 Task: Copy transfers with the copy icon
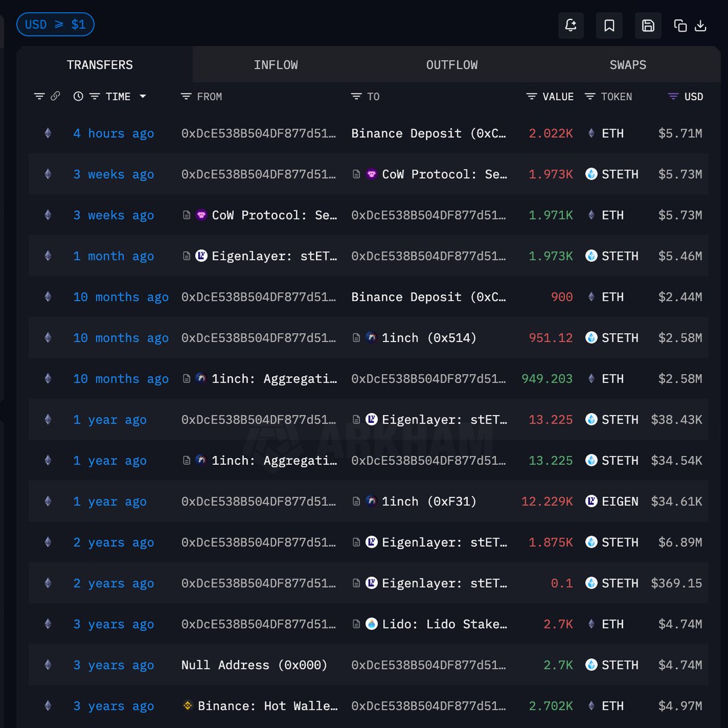[681, 25]
